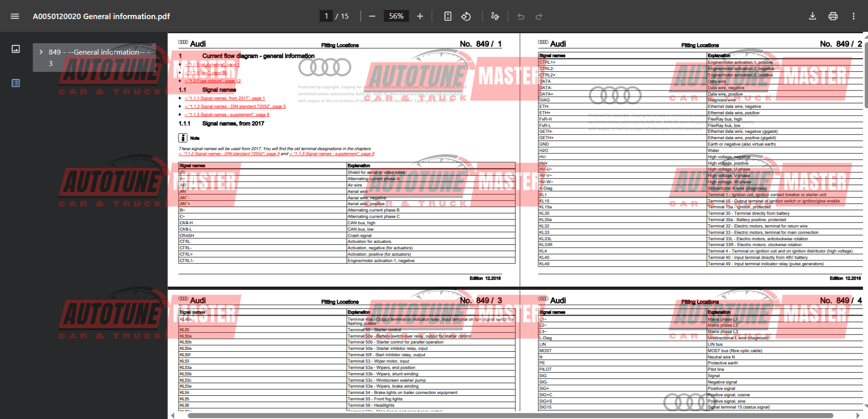Undo the last annotation
Screen dimensions: 868x419
coord(520,16)
